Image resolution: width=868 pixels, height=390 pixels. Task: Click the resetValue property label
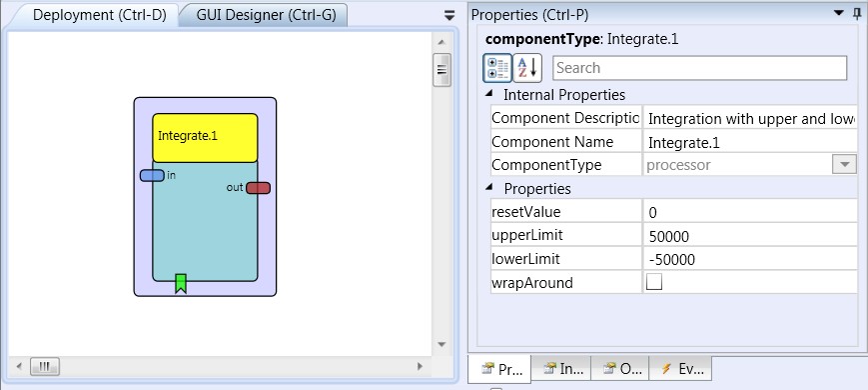[x=525, y=212]
